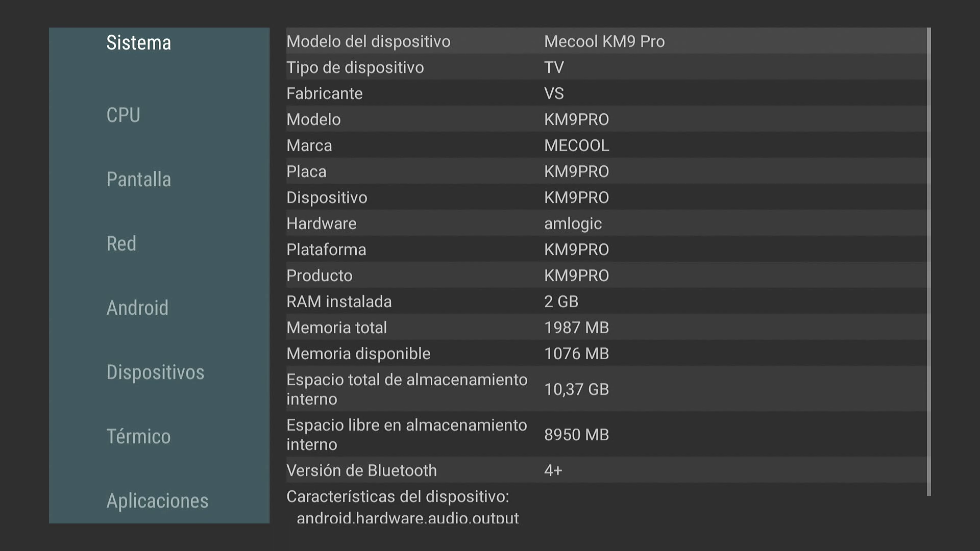Go to the Android section
The image size is (980, 551).
point(137,308)
